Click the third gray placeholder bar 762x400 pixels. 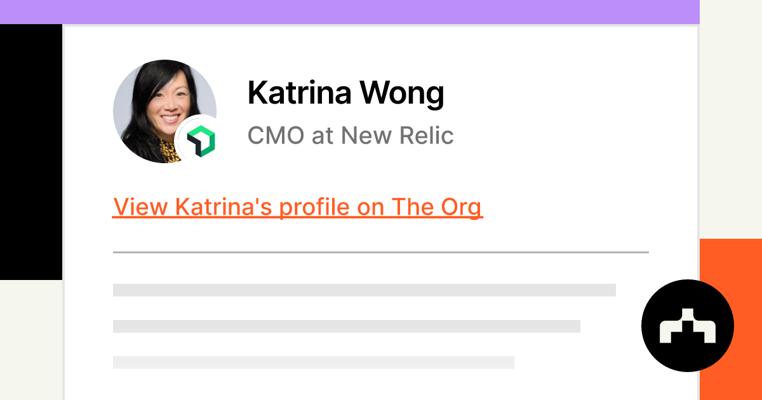point(313,362)
